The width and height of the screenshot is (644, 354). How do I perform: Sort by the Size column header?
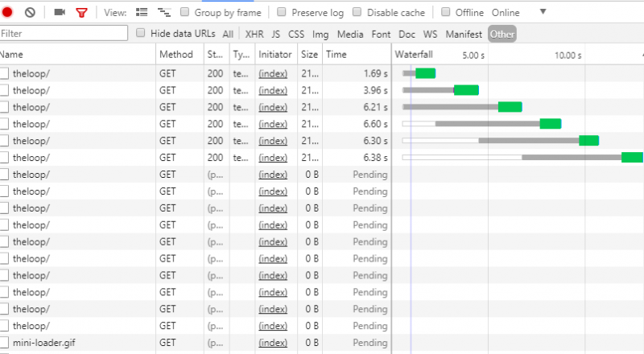[x=310, y=54]
